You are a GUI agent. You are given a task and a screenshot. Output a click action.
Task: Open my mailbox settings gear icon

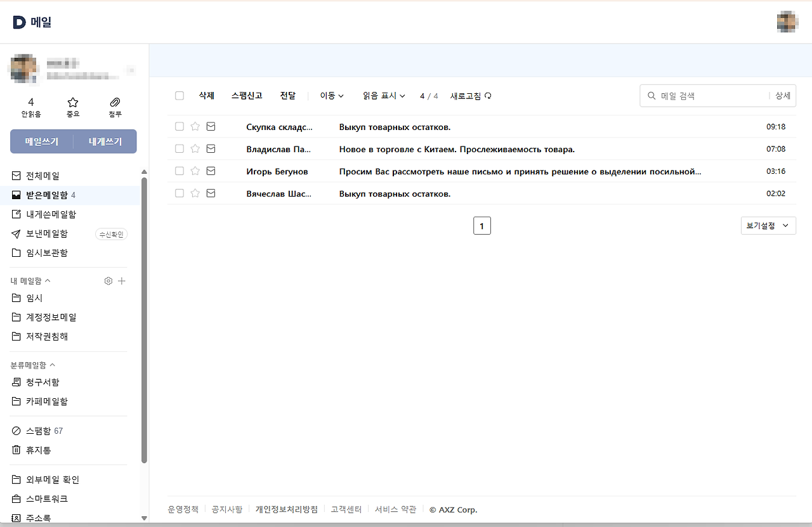click(x=108, y=281)
